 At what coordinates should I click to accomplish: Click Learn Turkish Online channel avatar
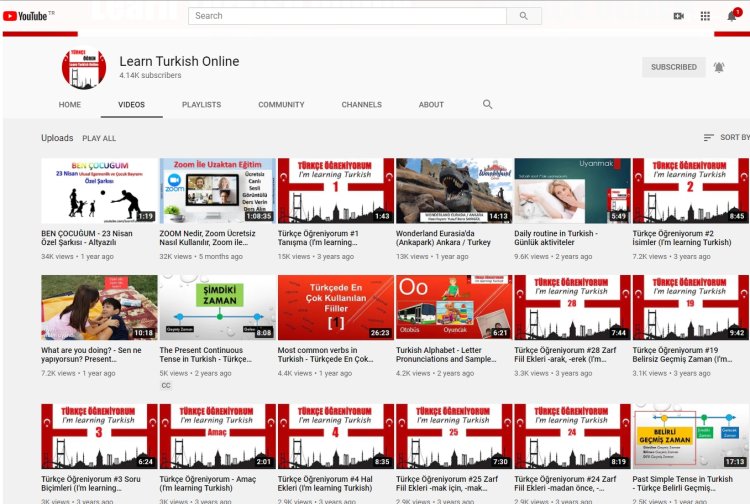coord(83,68)
